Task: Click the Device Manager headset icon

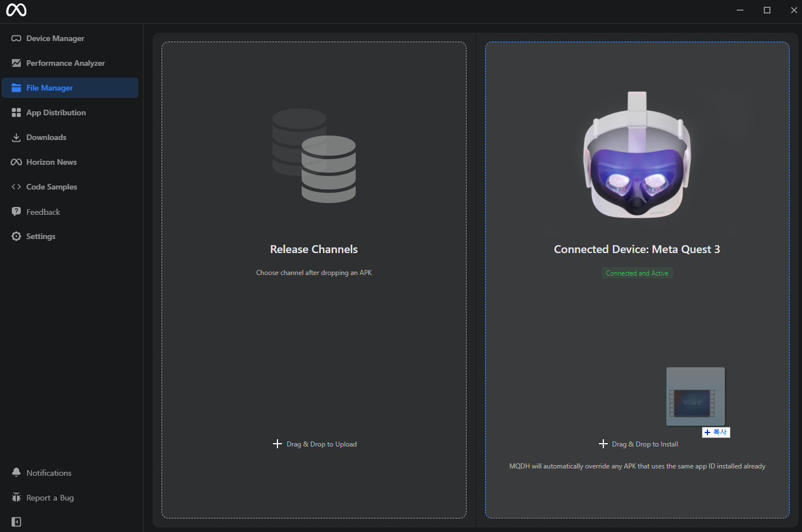Action: (x=16, y=38)
